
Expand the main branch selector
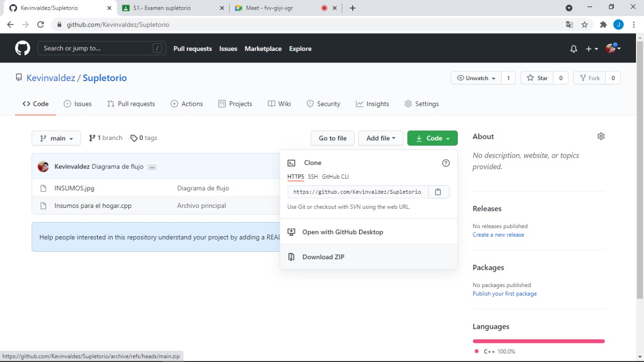click(x=56, y=138)
